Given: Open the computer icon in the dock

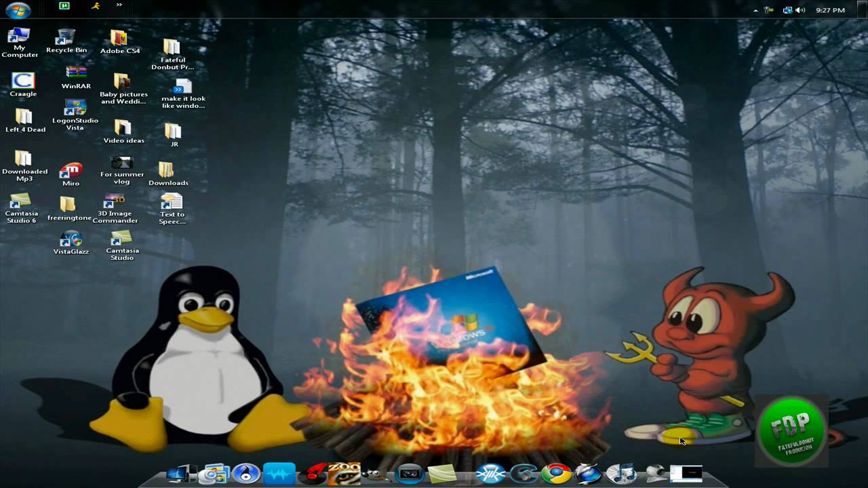Looking at the screenshot, I should pyautogui.click(x=181, y=474).
